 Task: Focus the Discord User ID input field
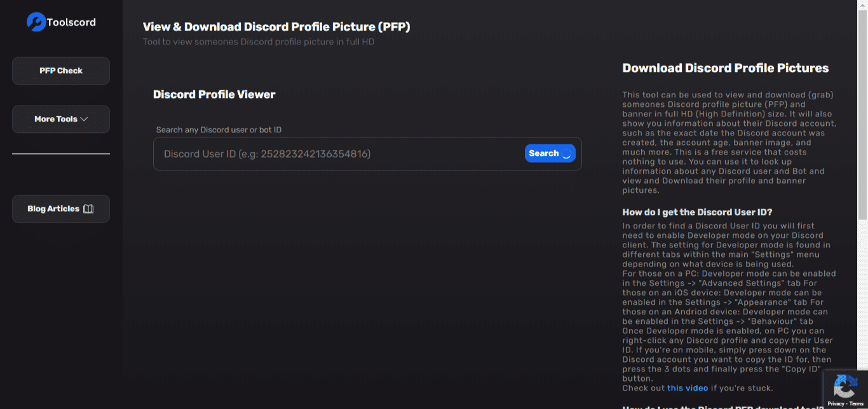337,154
